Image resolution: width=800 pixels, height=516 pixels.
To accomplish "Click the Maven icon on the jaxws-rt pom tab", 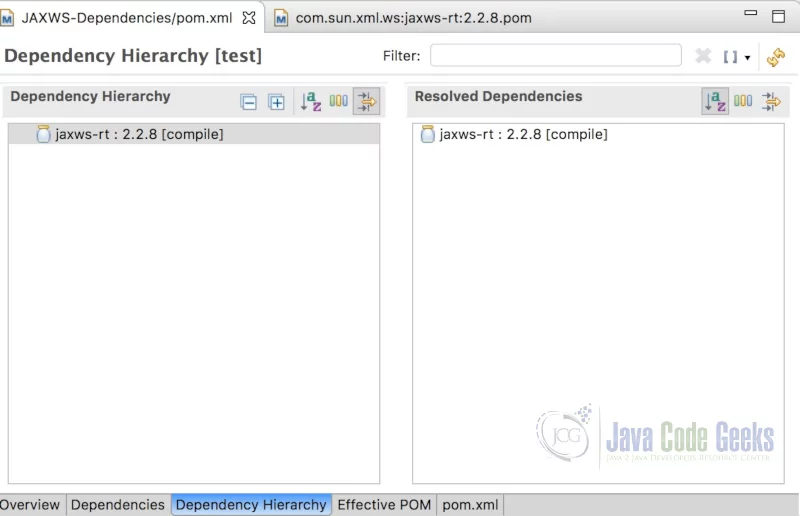I will 281,19.
